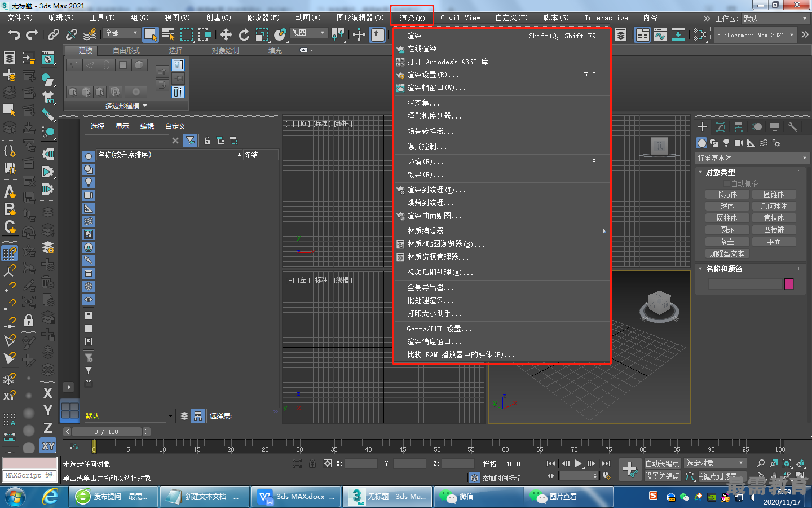812x508 pixels.
Task: Activate the Select and Scale tool
Action: (262, 35)
